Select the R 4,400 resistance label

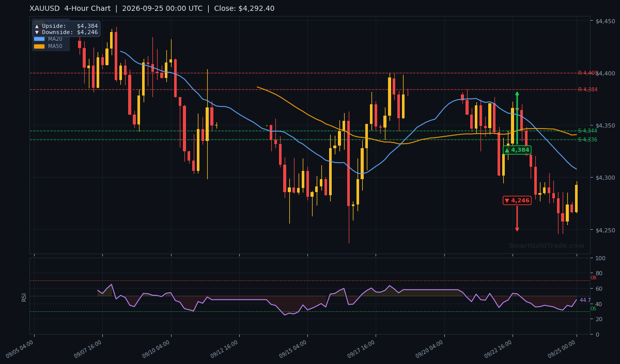(587, 73)
